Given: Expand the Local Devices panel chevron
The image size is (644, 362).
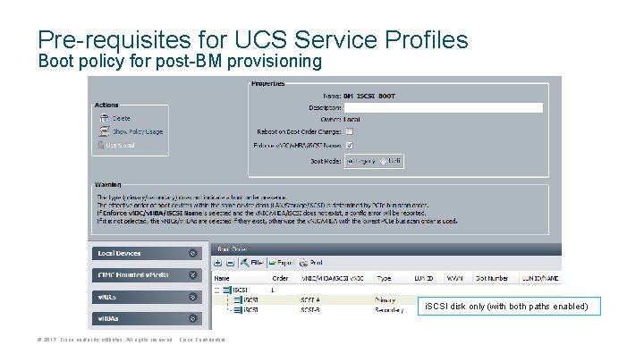Looking at the screenshot, I should [192, 253].
